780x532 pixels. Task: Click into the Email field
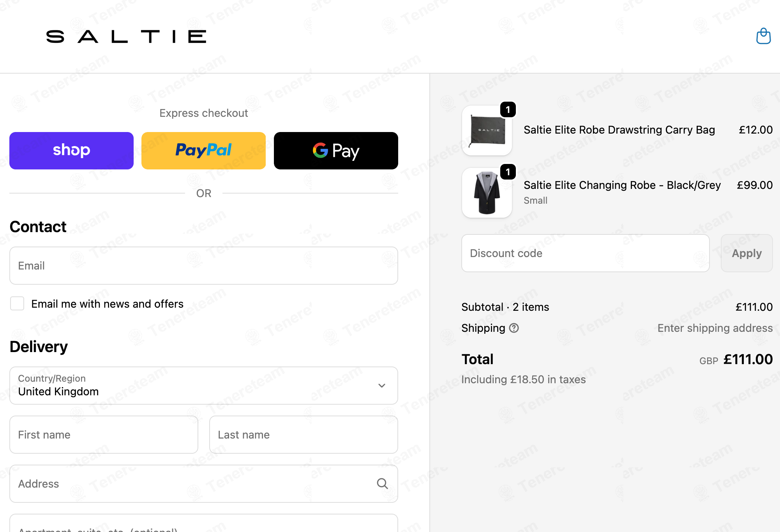[x=203, y=266]
